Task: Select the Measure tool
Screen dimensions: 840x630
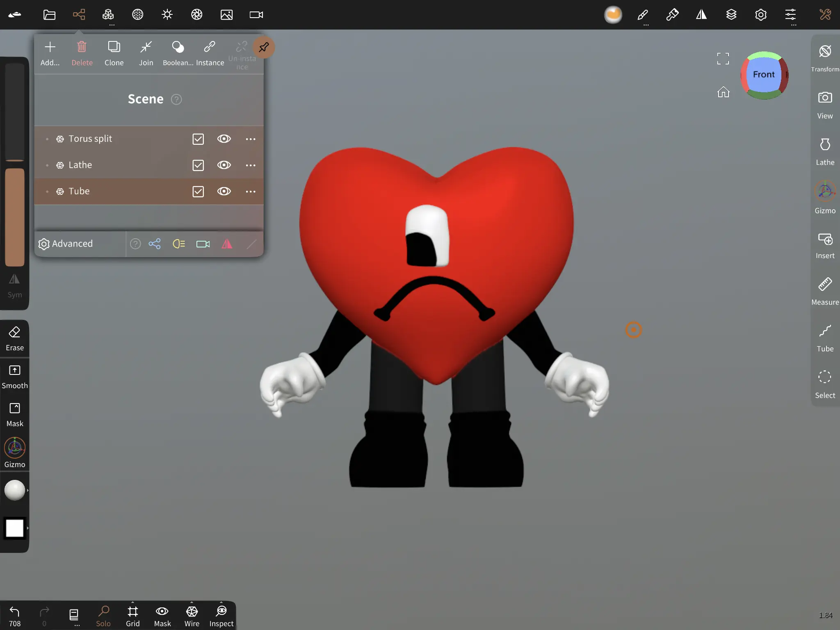Action: coord(825,292)
